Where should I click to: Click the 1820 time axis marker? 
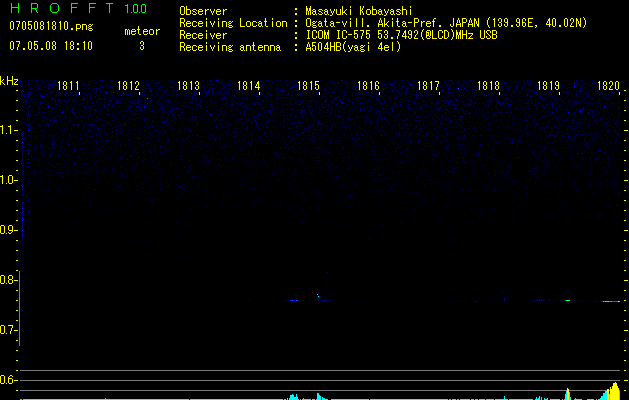608,86
